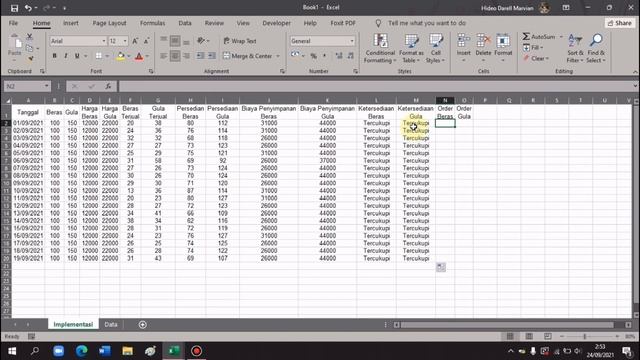Click the Orientation icon
This screenshot has width=640, height=360.
[x=201, y=41]
